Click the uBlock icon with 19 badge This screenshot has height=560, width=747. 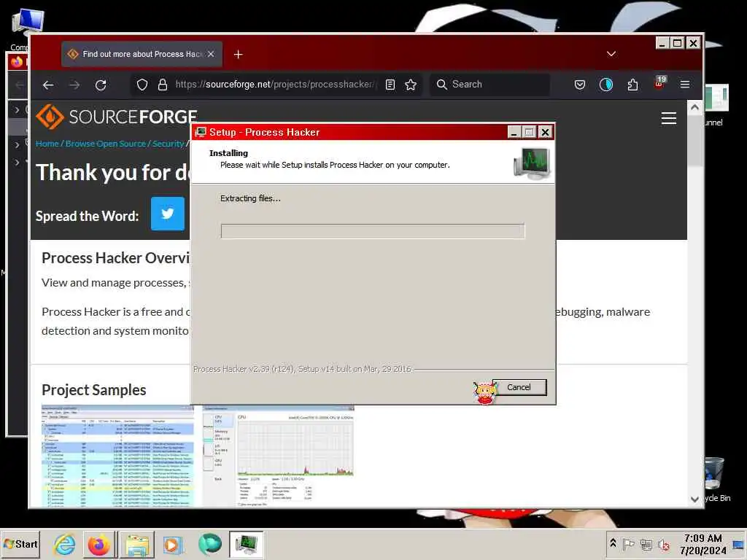(659, 83)
